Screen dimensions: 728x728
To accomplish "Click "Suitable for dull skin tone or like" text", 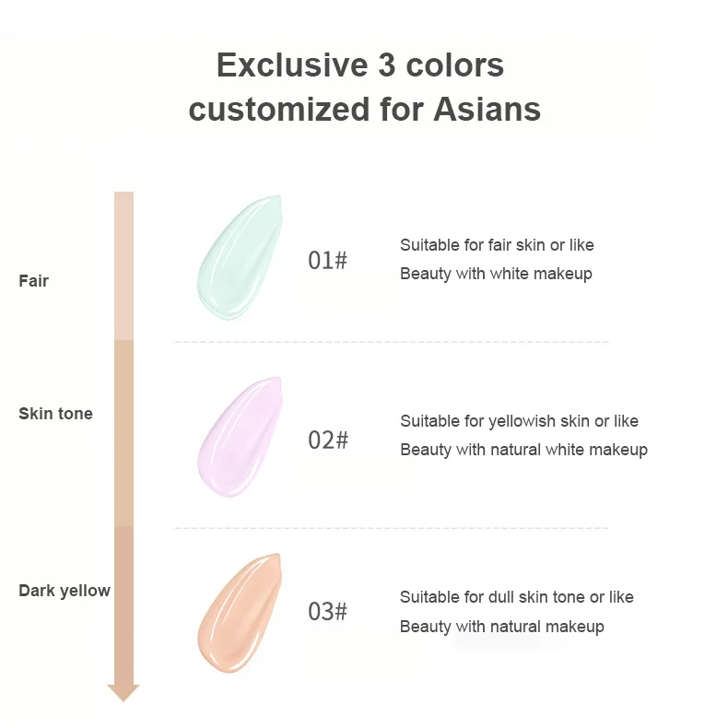I will [516, 597].
